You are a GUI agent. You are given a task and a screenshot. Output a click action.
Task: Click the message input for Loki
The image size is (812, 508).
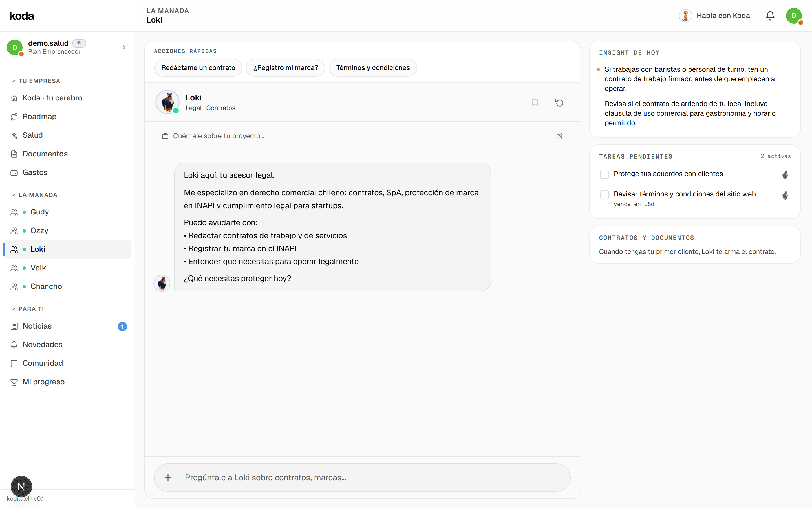[362, 478]
